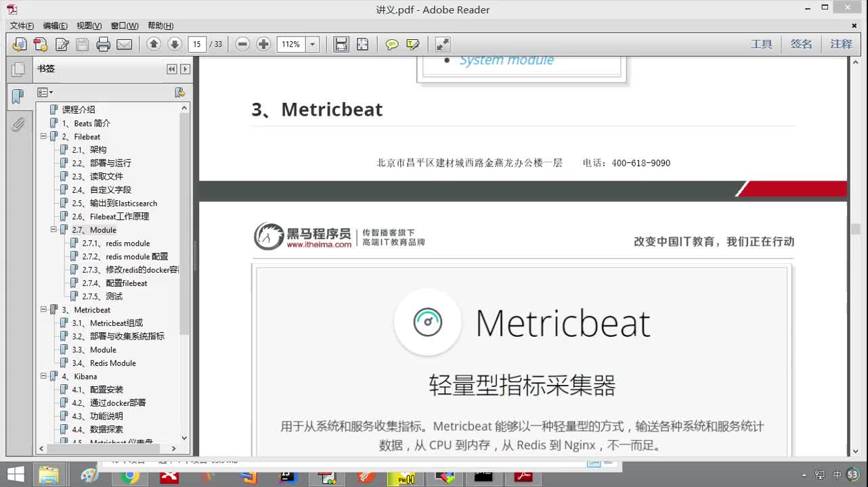
Task: Go to previous page with up arrow
Action: [x=154, y=45]
